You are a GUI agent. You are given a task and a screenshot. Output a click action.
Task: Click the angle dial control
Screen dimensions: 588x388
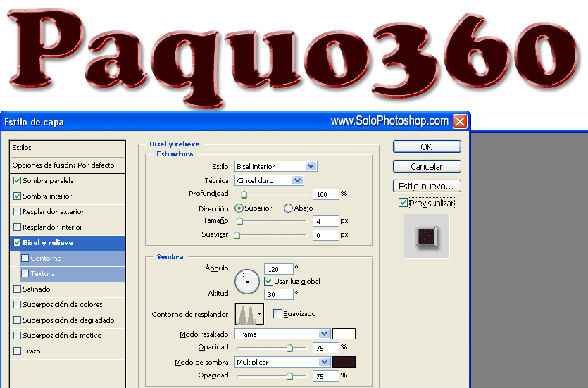click(x=247, y=281)
